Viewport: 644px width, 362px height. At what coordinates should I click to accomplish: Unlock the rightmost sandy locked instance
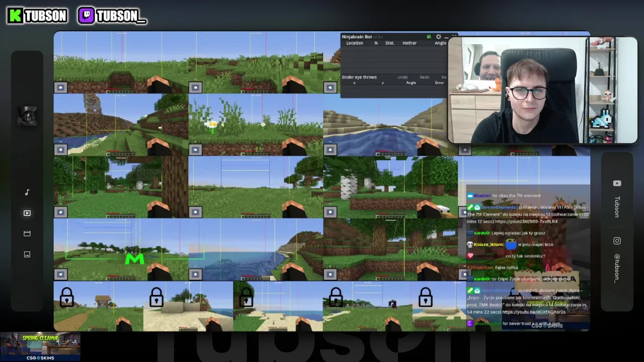coord(426,297)
